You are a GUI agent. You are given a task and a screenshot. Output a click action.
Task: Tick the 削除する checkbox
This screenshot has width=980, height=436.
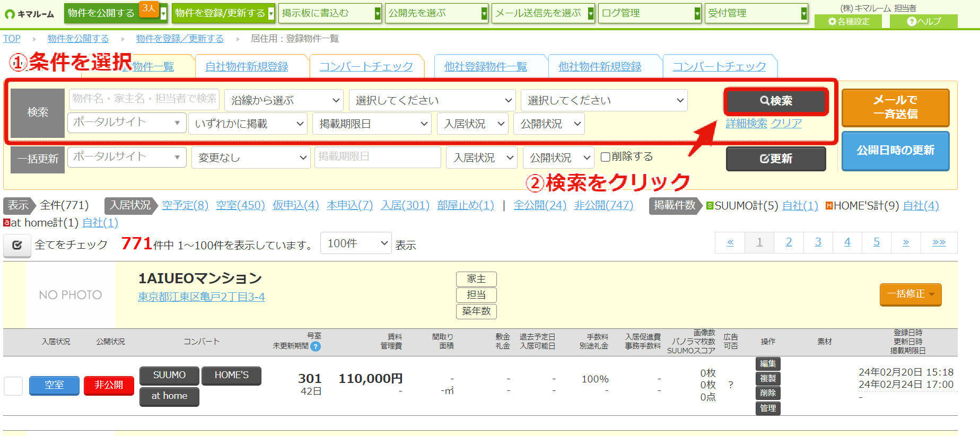point(605,157)
